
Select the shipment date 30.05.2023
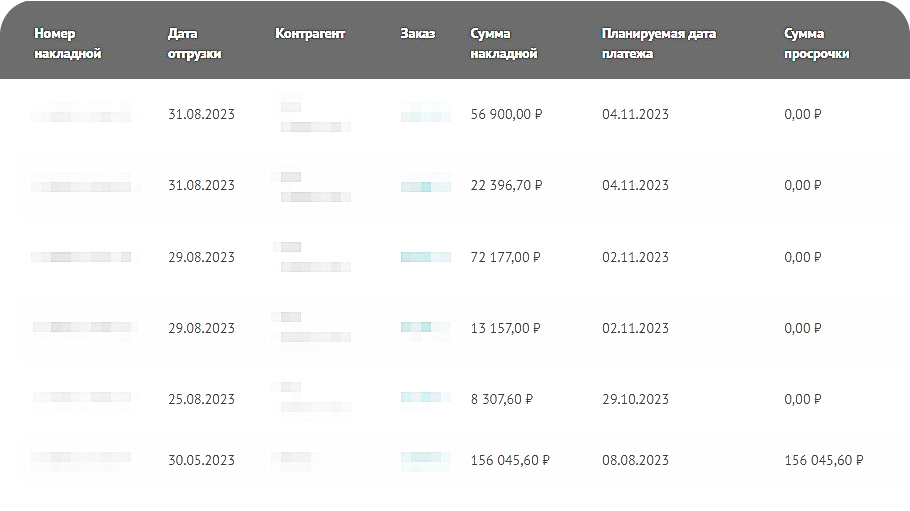point(201,461)
